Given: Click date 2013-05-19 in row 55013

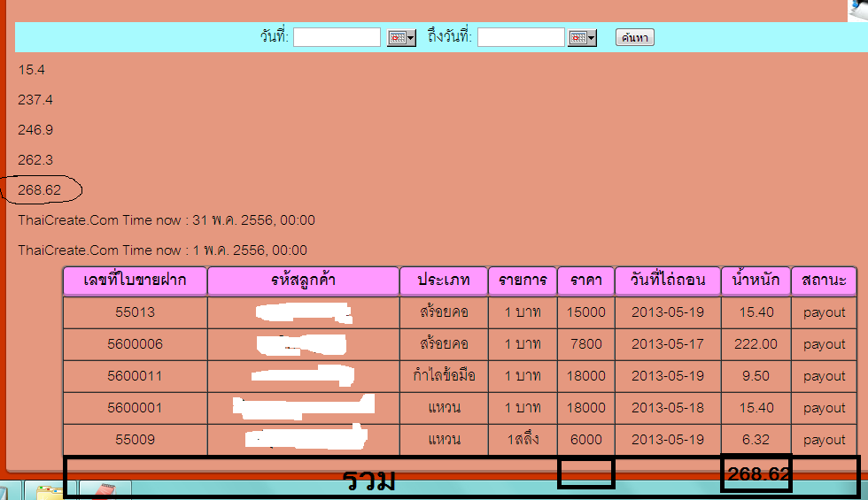Looking at the screenshot, I should click(x=668, y=312).
